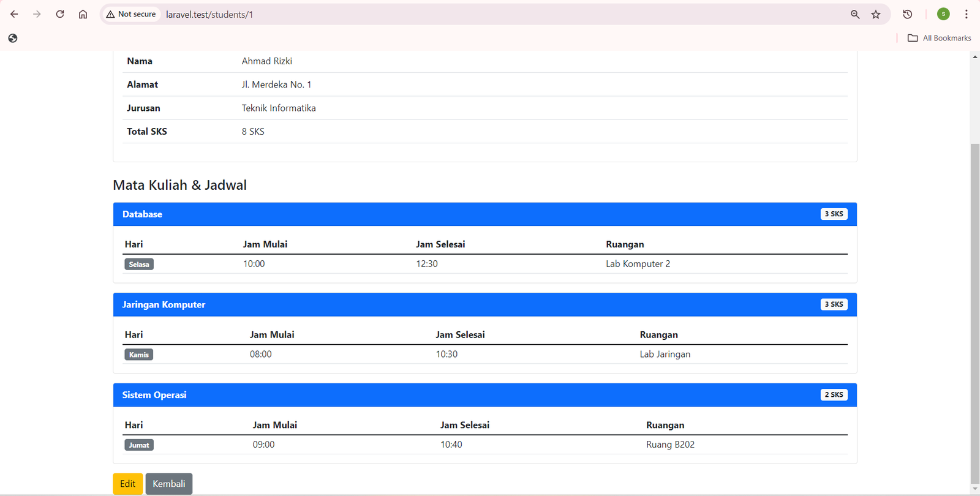
Task: Click the Nama label
Action: (140, 61)
